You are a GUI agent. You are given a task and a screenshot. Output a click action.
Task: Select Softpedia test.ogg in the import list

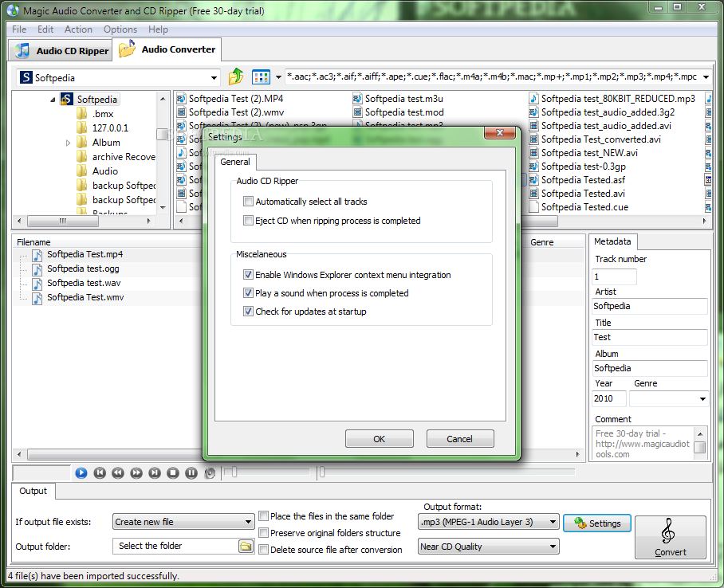[83, 269]
